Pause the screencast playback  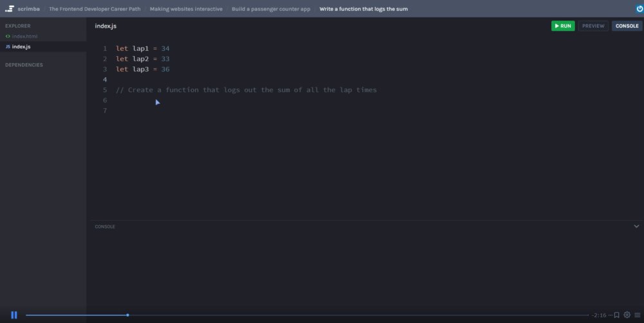14,315
